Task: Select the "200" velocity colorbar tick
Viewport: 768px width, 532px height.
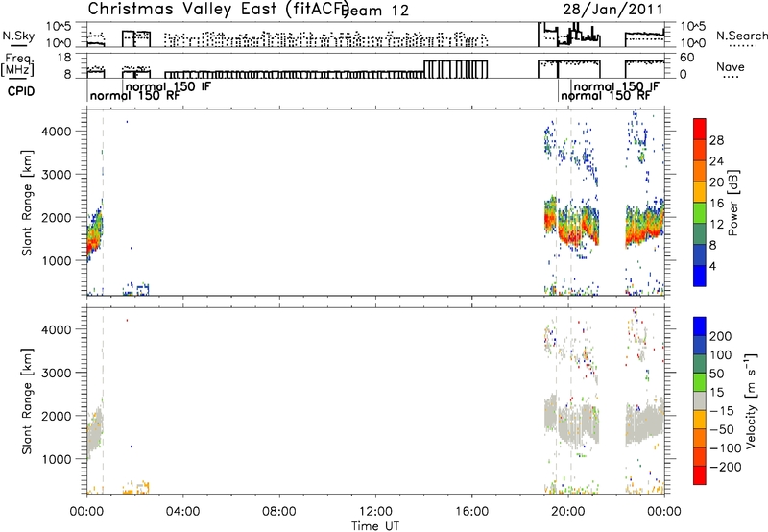Action: point(721,336)
